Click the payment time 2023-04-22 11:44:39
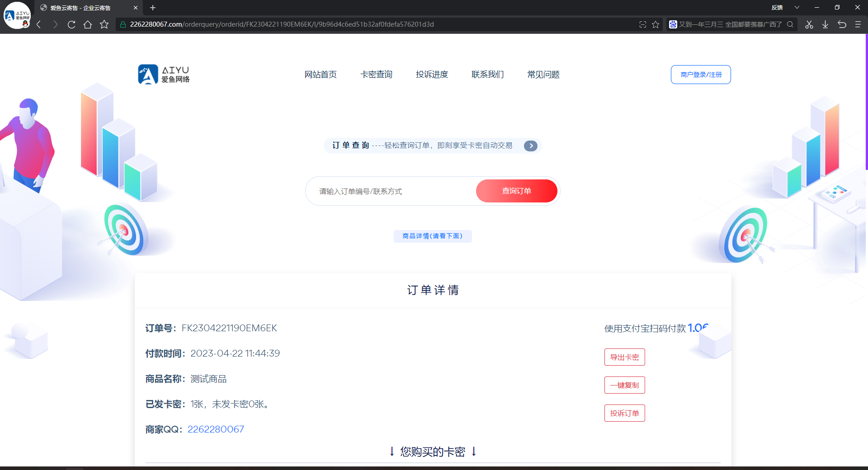868x470 pixels. pos(235,353)
